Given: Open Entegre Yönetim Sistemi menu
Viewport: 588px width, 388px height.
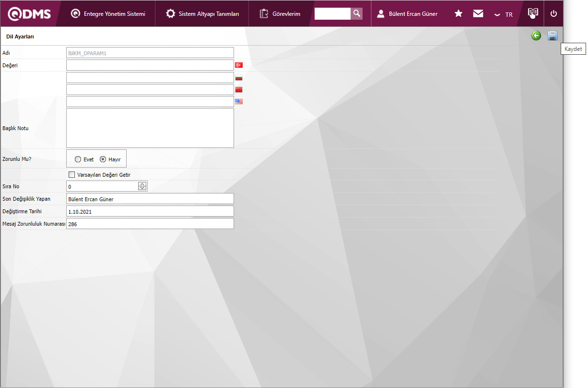Looking at the screenshot, I should [x=108, y=13].
